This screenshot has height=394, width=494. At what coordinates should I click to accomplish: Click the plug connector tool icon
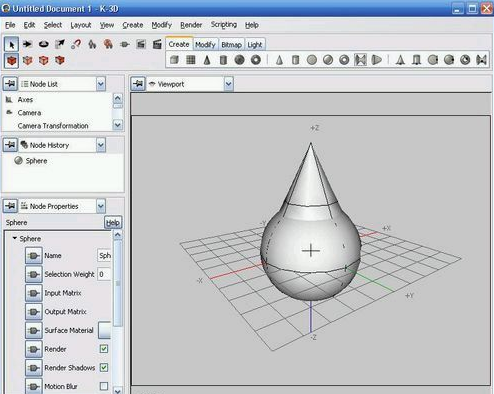pyautogui.click(x=125, y=44)
